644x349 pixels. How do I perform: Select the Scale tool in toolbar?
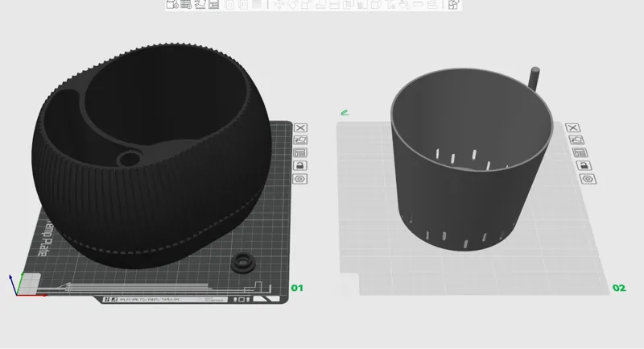[x=306, y=5]
